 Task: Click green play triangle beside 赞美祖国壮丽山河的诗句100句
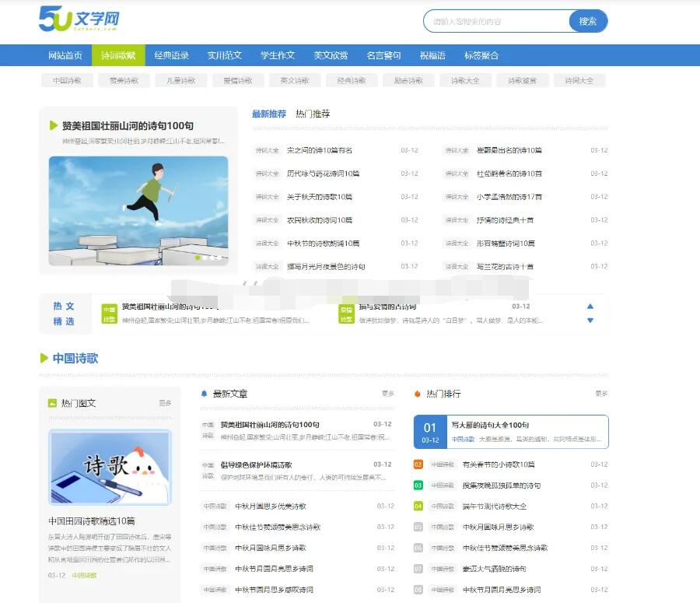[51, 125]
